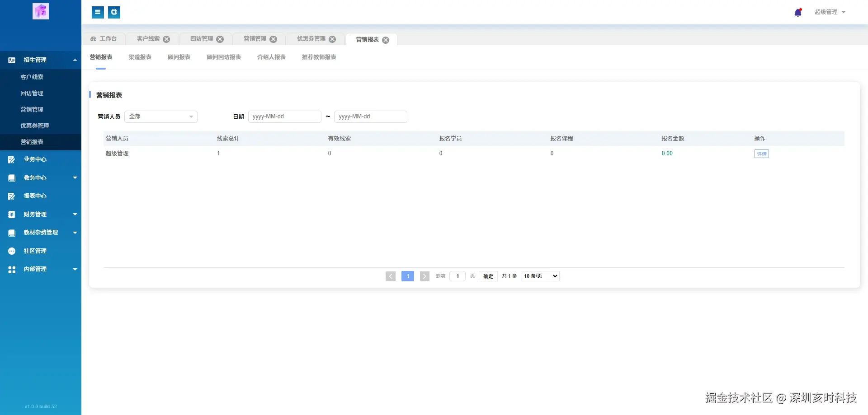Switch to the 客户线索 tab
The image size is (868, 415).
tap(148, 39)
